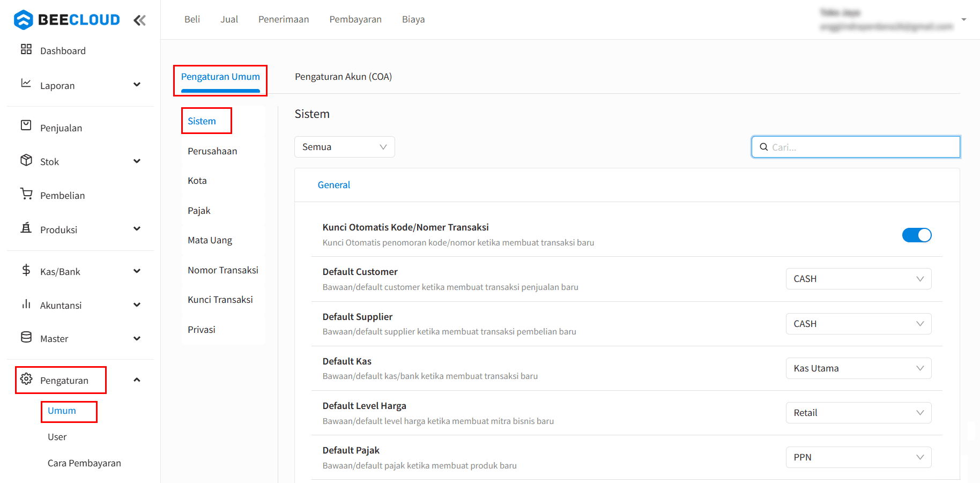Collapse the Pengaturan menu chevron

(137, 380)
